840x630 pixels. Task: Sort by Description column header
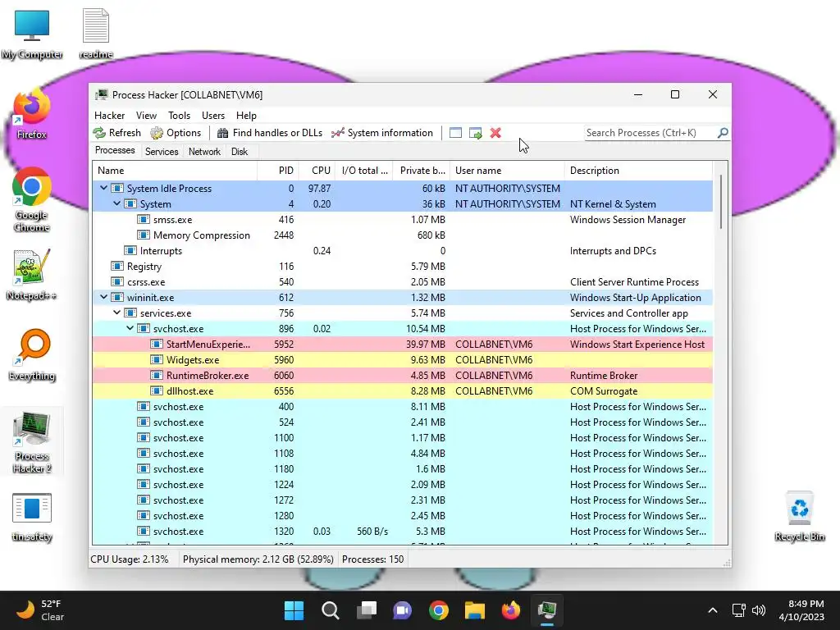[638, 171]
